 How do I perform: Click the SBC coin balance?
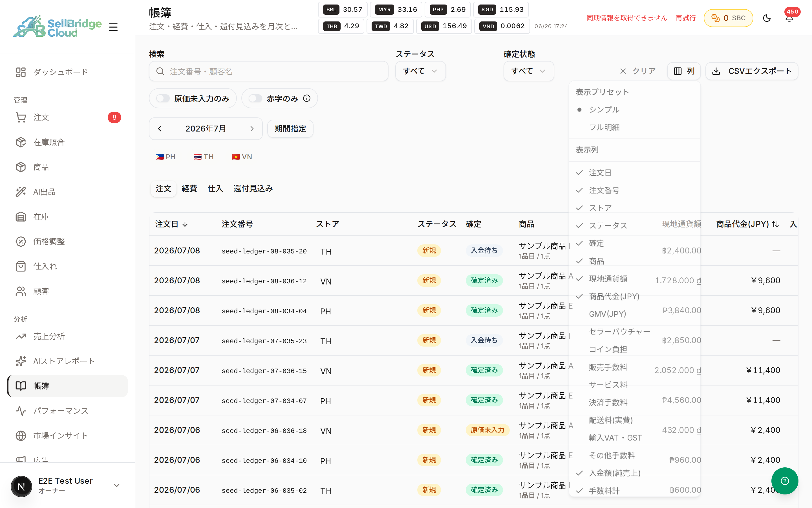pos(728,18)
